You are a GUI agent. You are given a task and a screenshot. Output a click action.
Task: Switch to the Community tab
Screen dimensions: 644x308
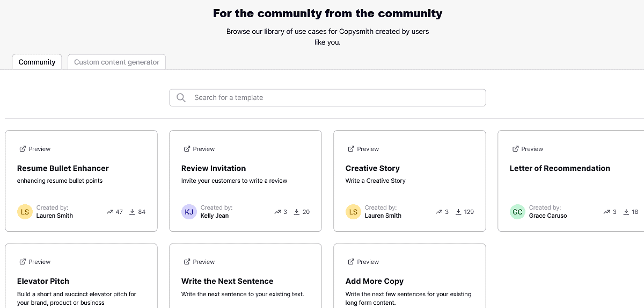(37, 62)
